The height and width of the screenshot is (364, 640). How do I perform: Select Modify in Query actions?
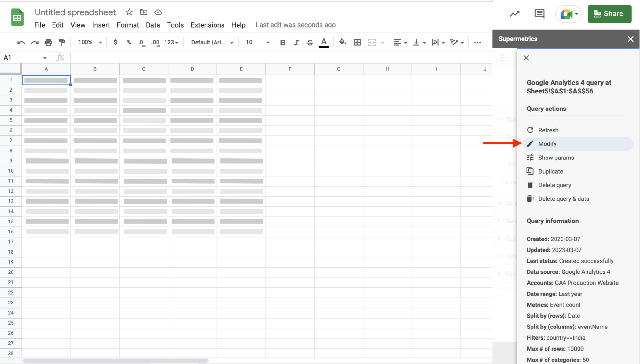point(547,144)
